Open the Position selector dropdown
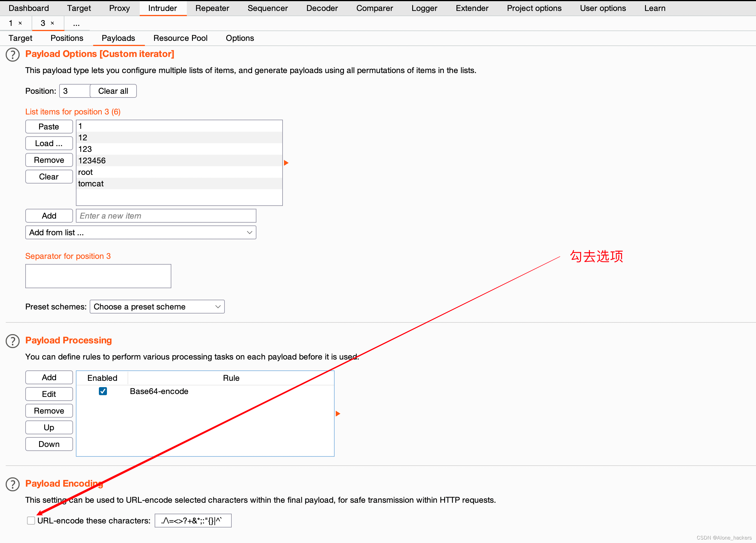 [x=75, y=91]
